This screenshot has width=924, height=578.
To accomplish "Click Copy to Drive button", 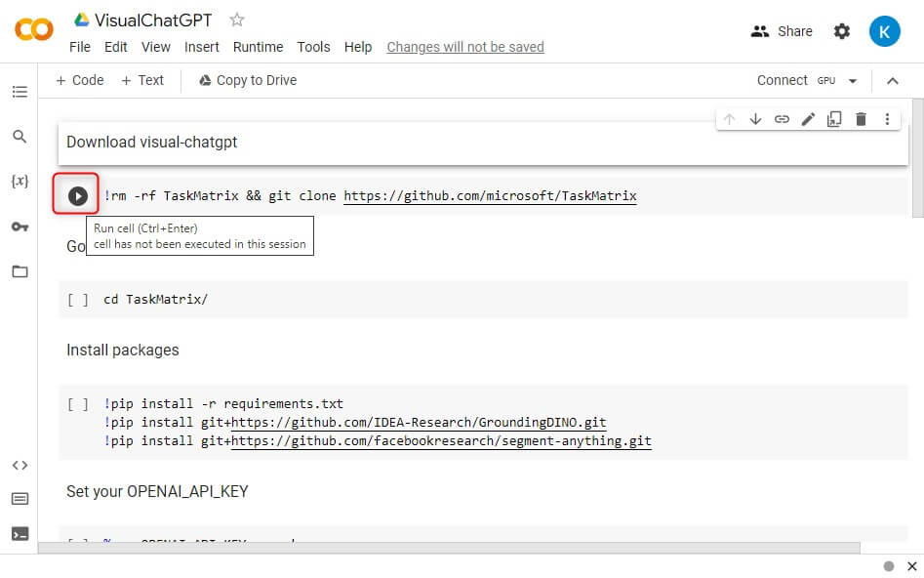I will click(x=248, y=80).
